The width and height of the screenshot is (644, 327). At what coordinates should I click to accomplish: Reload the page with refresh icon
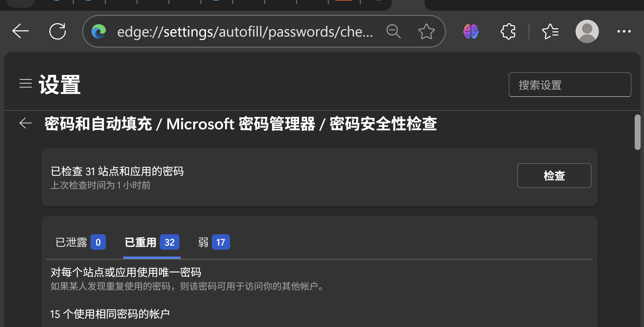pos(57,31)
